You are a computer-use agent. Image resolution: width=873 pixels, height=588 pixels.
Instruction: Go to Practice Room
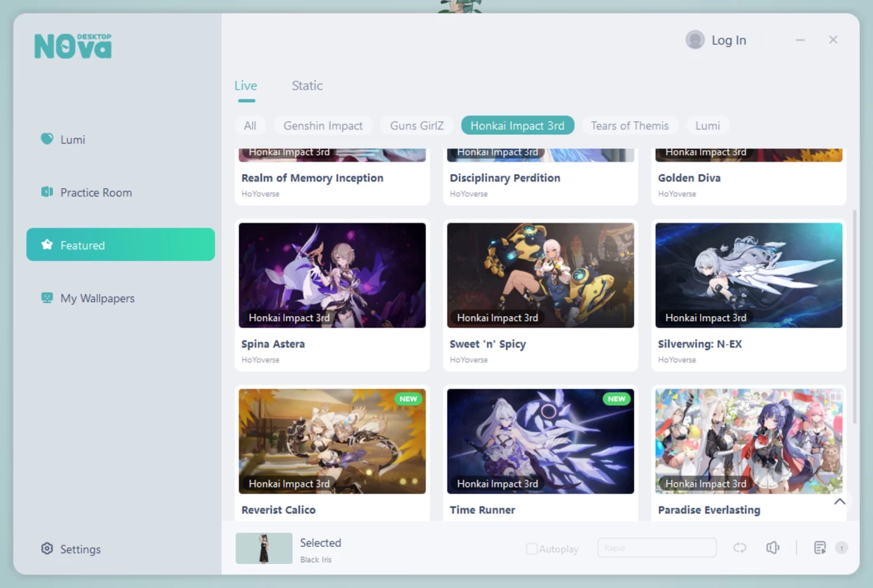point(121,193)
